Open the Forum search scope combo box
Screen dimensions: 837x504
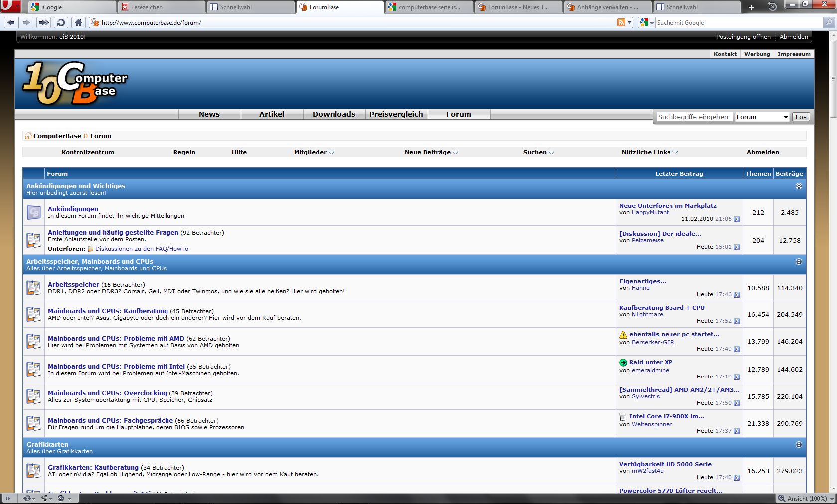(x=762, y=117)
